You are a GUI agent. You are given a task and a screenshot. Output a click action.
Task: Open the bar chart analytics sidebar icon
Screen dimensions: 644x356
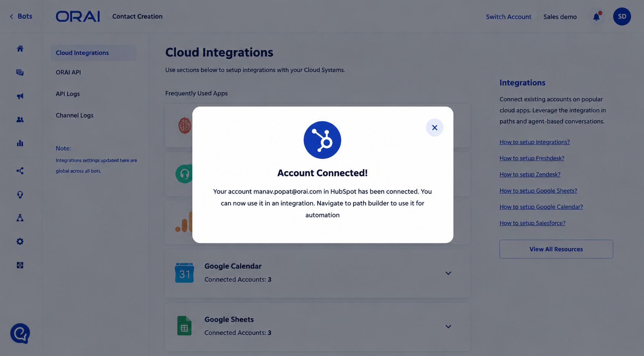(20, 143)
